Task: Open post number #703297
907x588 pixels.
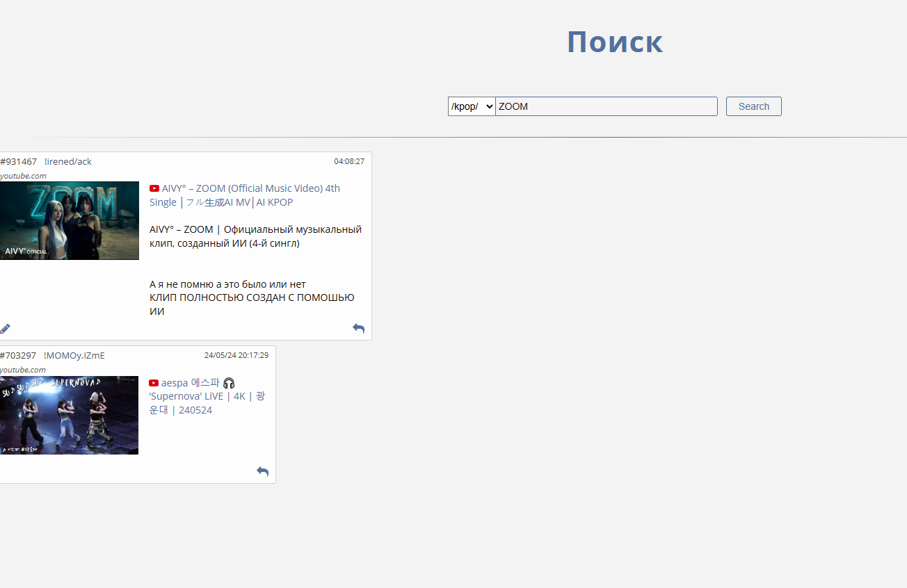Action: 19,355
